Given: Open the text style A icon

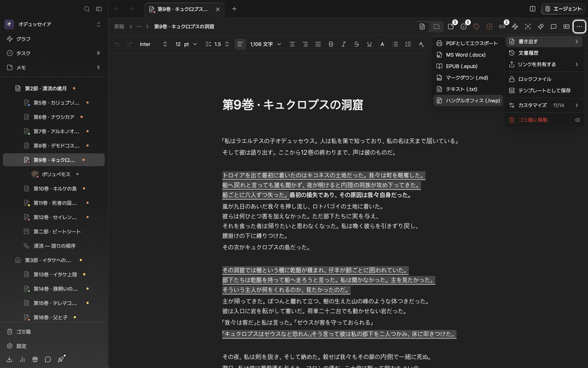Looking at the screenshot, I should click(x=421, y=44).
